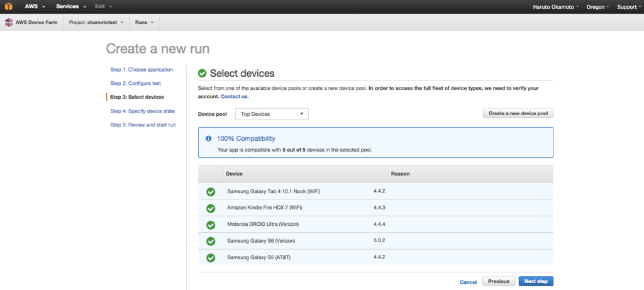This screenshot has height=290, width=644.
Task: Click the Device pool label
Action: point(213,114)
